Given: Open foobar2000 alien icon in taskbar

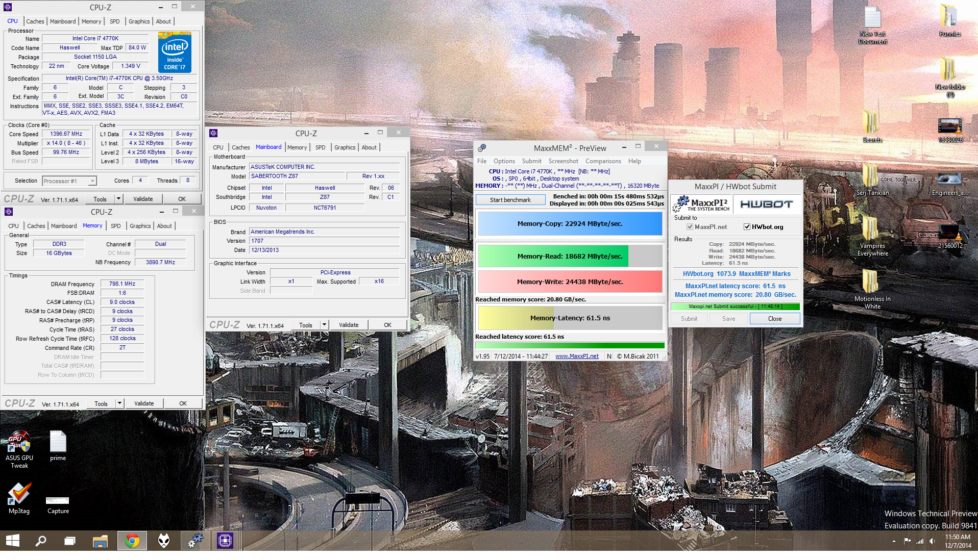Looking at the screenshot, I should [164, 541].
